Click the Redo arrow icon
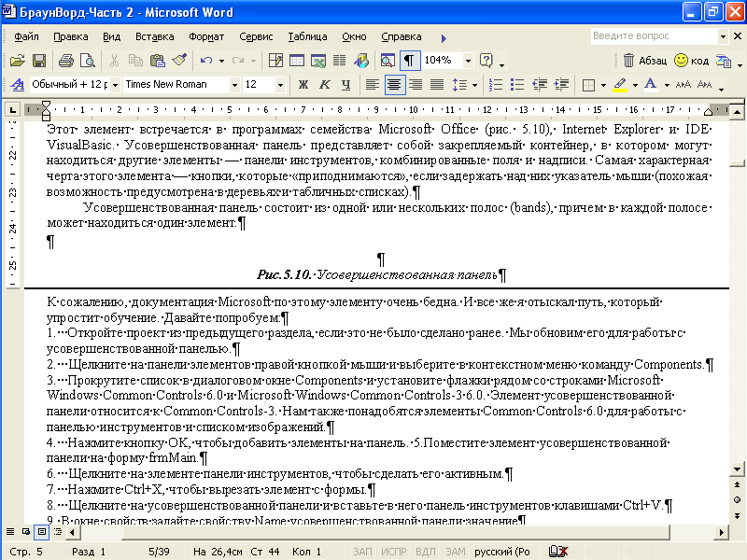The width and height of the screenshot is (747, 560). pyautogui.click(x=238, y=61)
